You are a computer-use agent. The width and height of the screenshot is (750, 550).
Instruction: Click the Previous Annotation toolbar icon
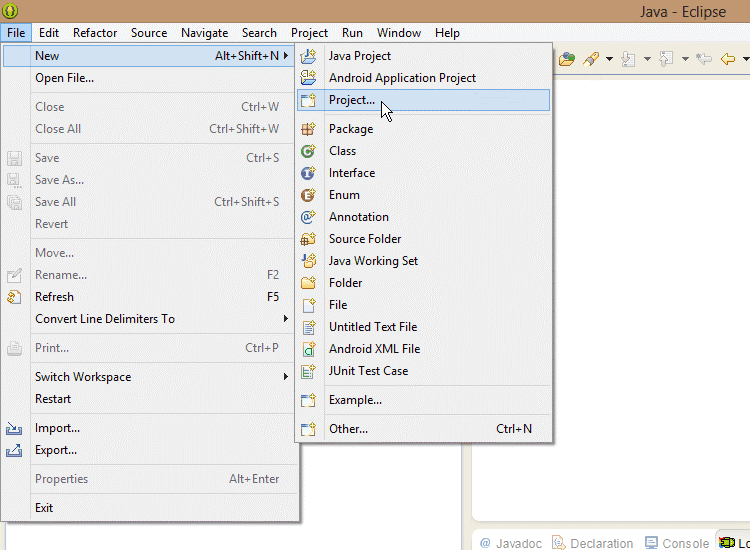[666, 59]
